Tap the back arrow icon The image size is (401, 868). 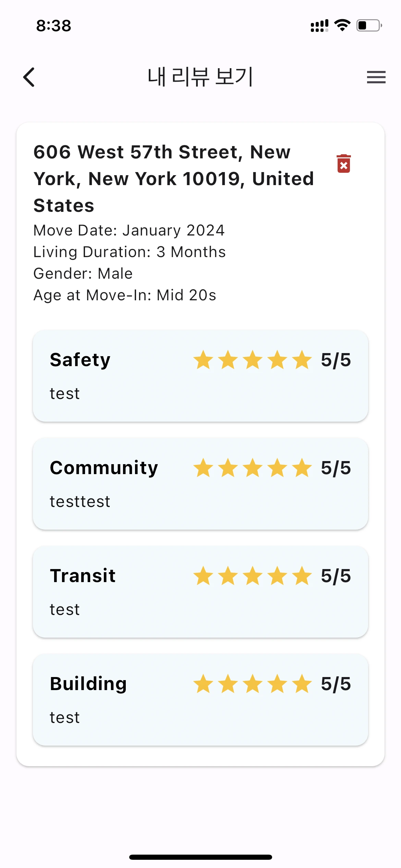[29, 77]
